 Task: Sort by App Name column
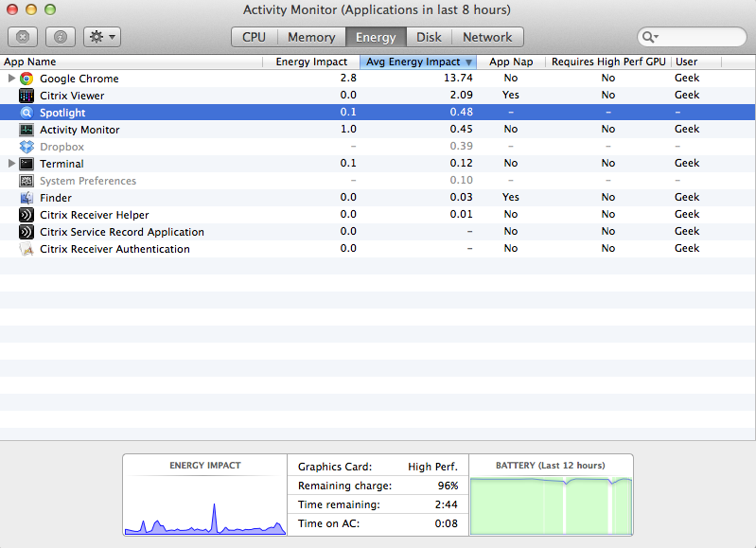132,62
